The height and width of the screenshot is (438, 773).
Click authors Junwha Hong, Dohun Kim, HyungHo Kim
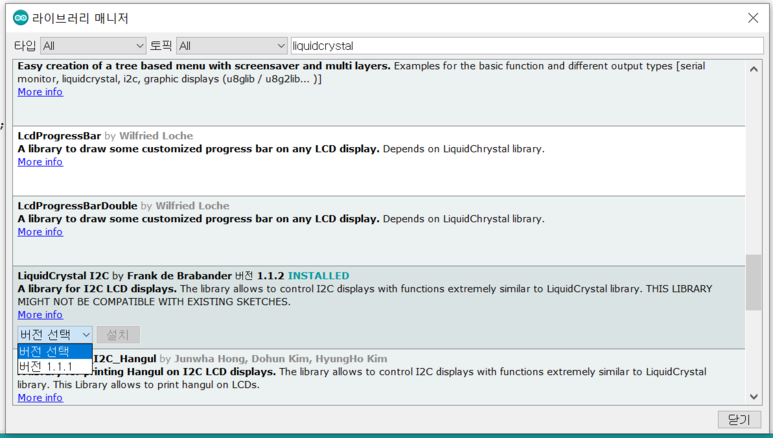[x=281, y=359]
